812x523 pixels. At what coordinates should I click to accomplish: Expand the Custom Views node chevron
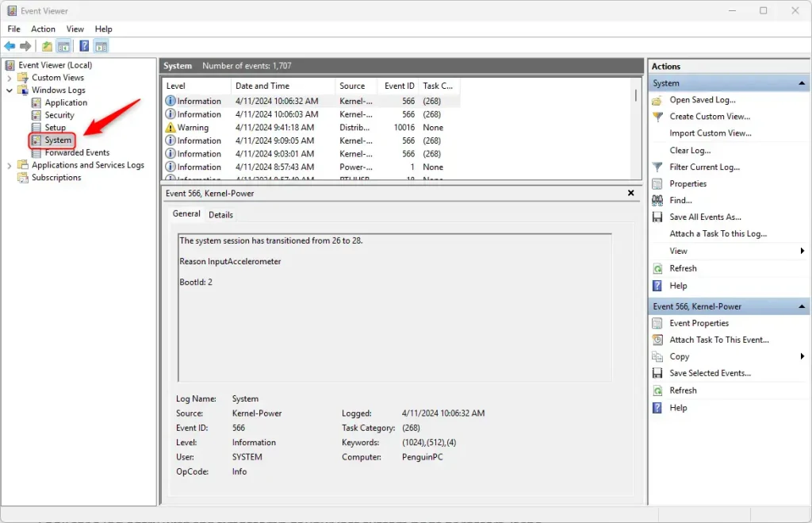(10, 78)
